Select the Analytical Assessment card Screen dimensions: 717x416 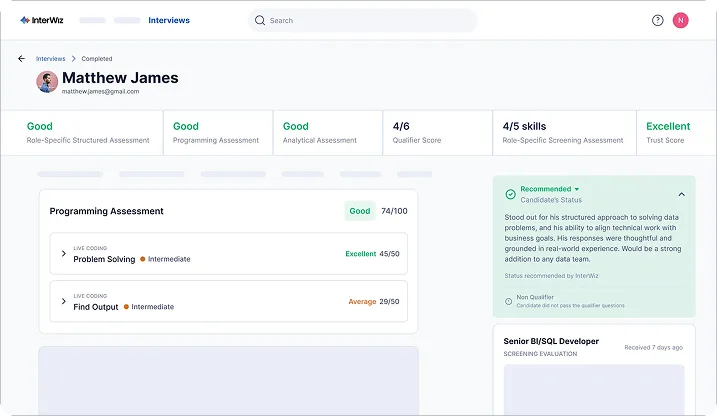point(328,133)
